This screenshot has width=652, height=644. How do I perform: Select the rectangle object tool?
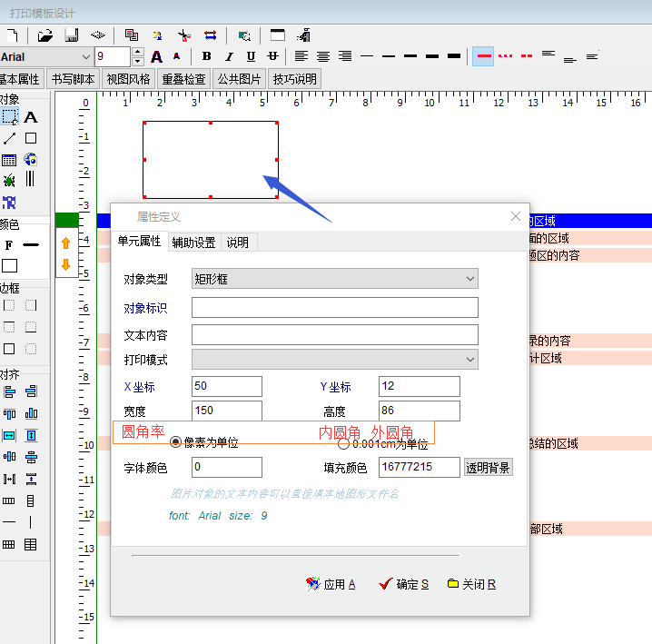coord(31,138)
